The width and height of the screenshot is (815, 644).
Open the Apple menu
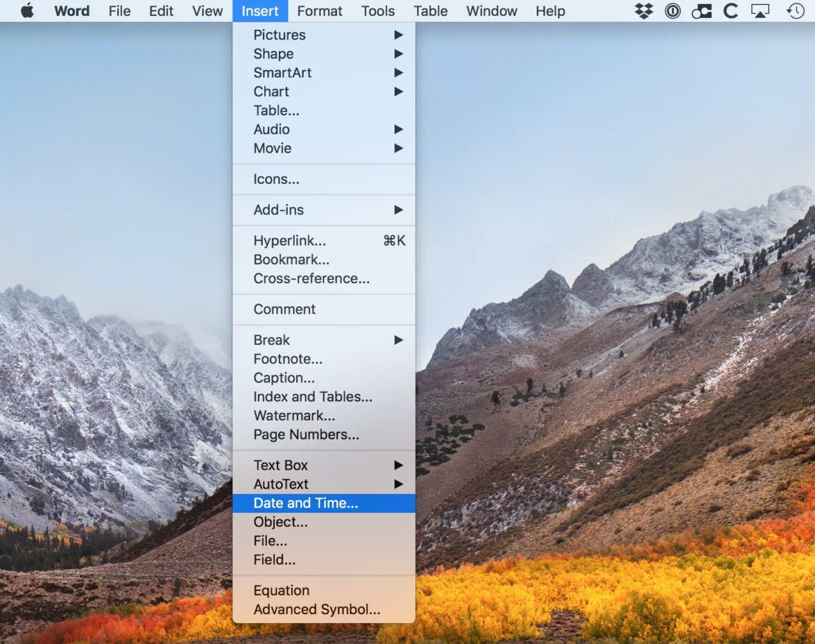point(27,11)
